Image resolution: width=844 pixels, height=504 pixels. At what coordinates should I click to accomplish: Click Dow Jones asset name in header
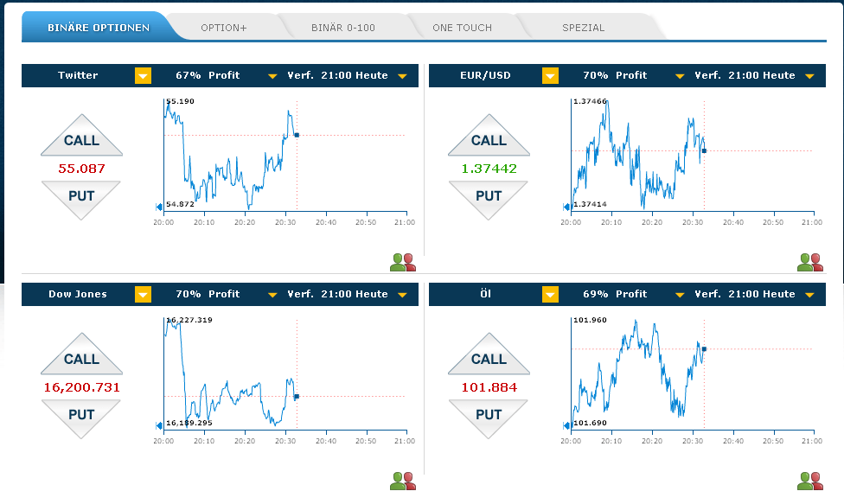(x=78, y=294)
